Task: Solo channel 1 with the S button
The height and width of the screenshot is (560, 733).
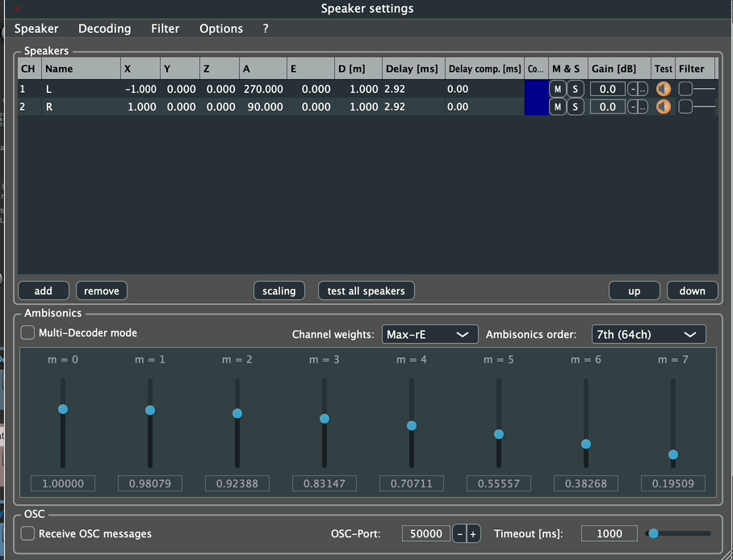Action: [x=575, y=89]
